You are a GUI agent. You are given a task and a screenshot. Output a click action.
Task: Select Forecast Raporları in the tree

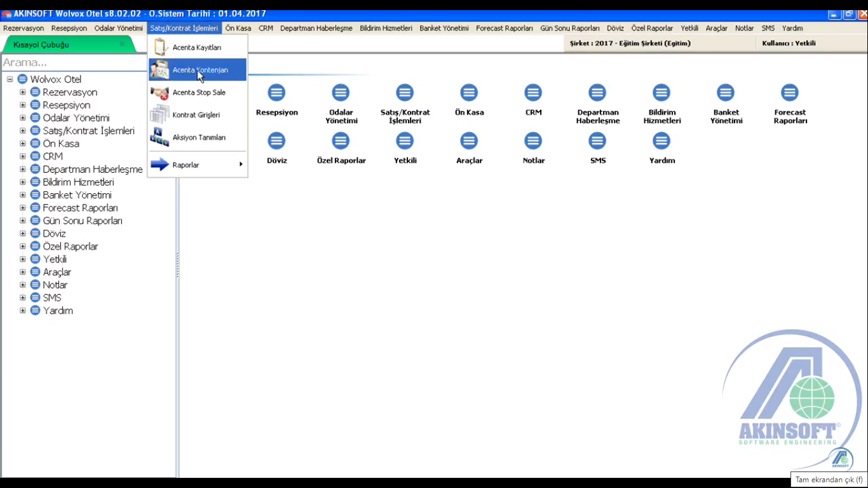[80, 208]
